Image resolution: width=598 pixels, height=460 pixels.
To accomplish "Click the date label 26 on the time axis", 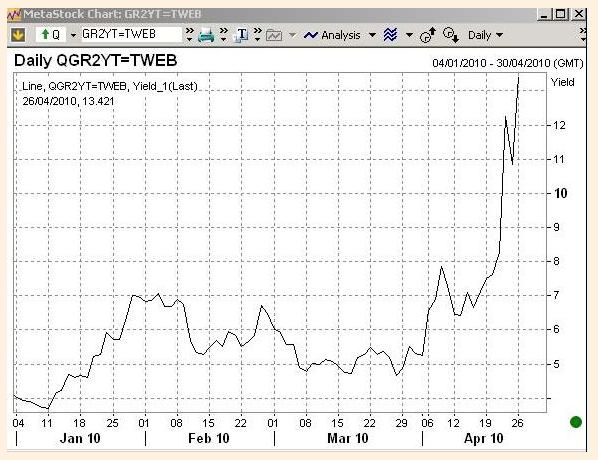I will click(518, 423).
